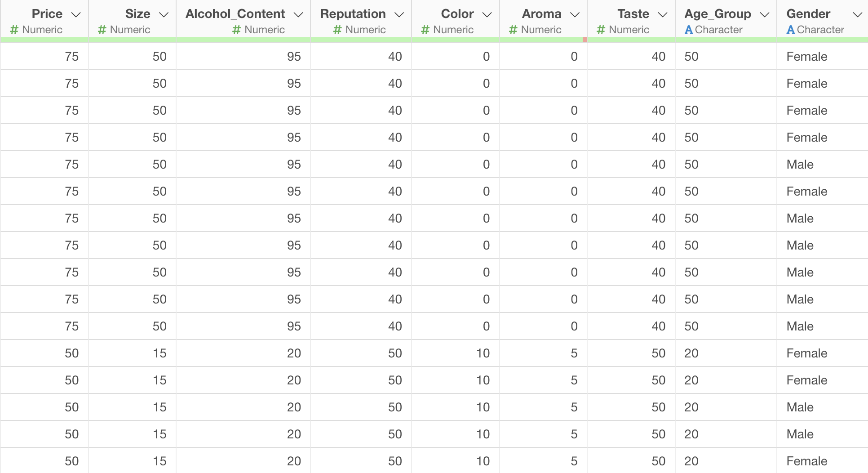Screen dimensions: 868x473
Task: Click the Reputation column dropdown arrow
Action: (x=399, y=15)
